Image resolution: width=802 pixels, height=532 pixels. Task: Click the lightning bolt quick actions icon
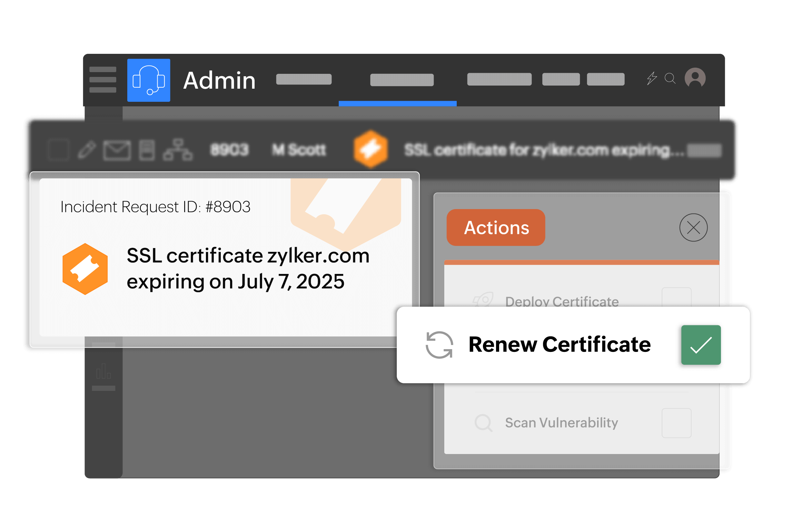pos(651,78)
